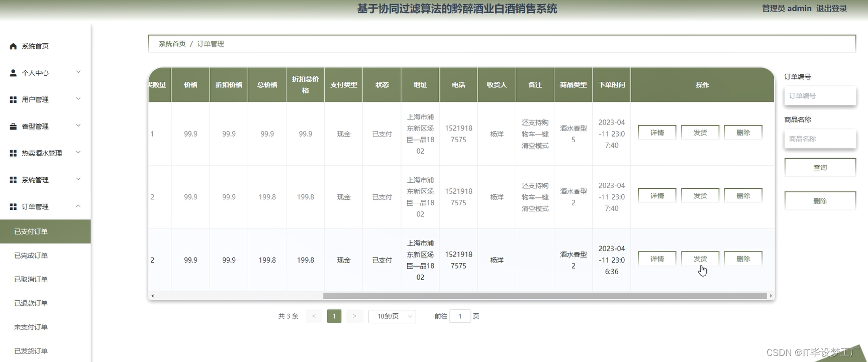The width and height of the screenshot is (868, 362).
Task: Click the 查询 search button
Action: point(820,168)
